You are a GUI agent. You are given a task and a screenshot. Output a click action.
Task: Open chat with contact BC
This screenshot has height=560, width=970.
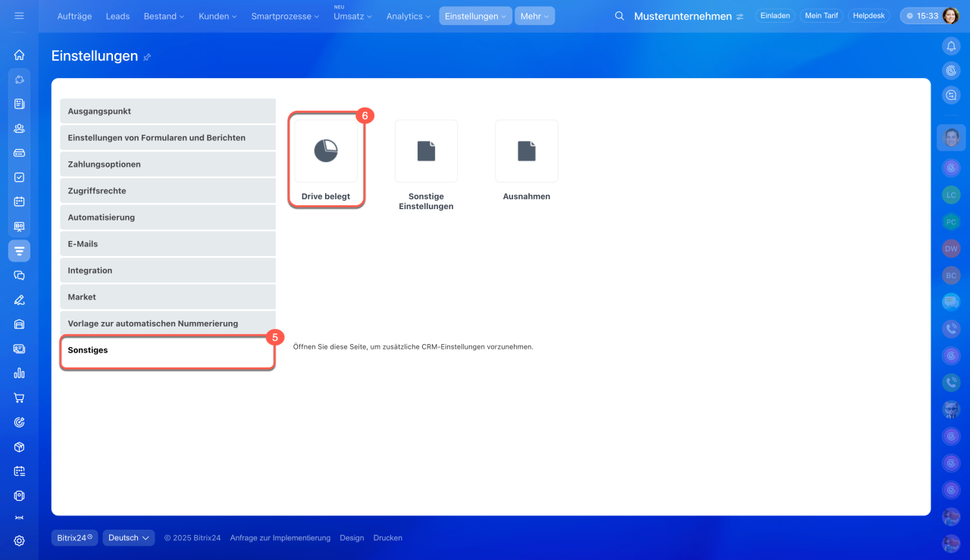tap(951, 274)
